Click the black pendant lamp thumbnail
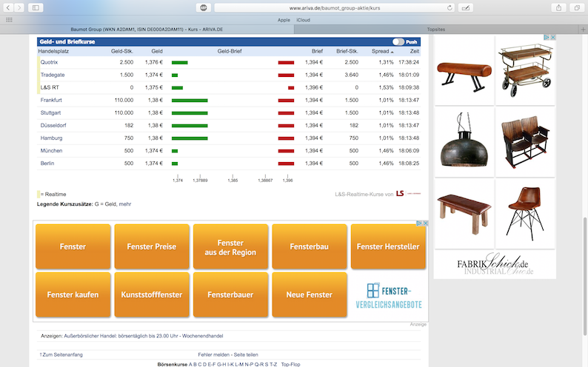Screen dimensions: 588x367 click(x=464, y=142)
